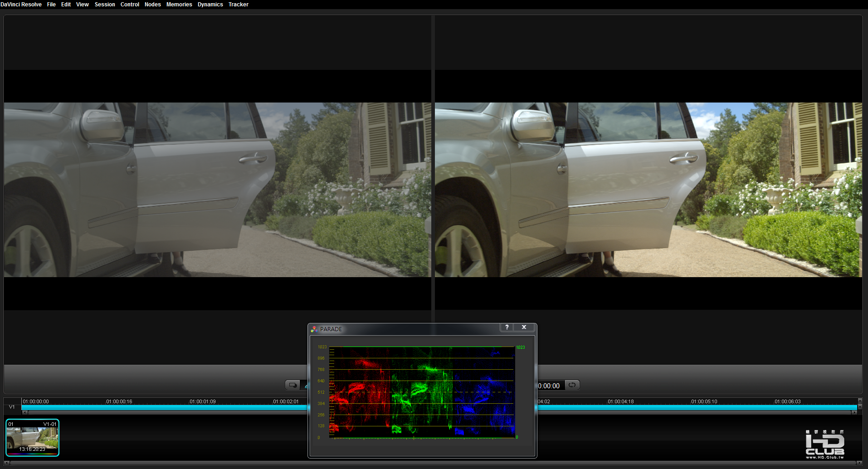Image resolution: width=868 pixels, height=469 pixels.
Task: Open the File menu
Action: click(x=51, y=5)
